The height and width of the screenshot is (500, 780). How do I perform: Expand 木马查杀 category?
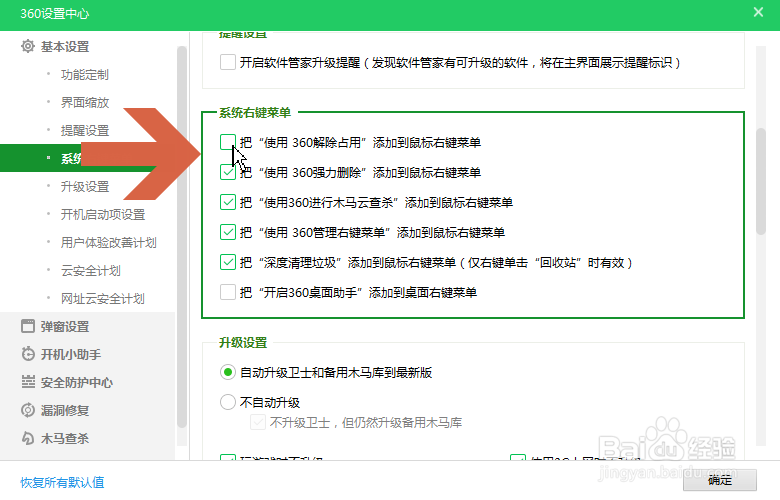pyautogui.click(x=65, y=438)
